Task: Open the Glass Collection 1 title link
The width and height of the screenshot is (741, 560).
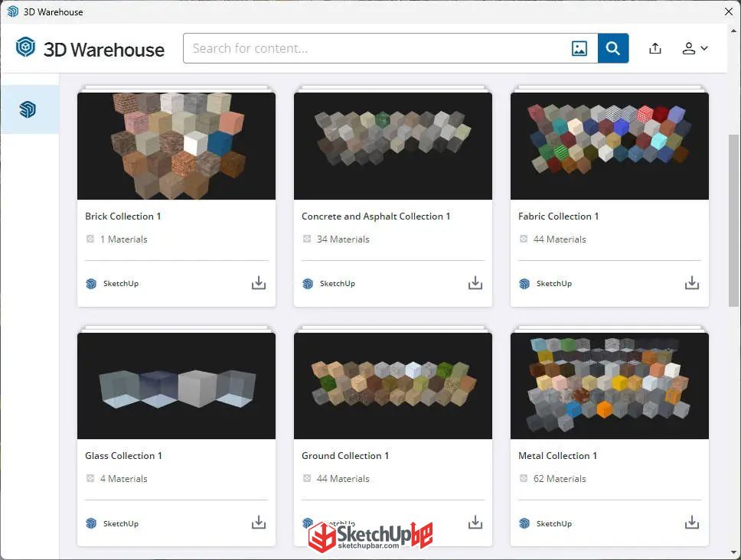Action: [x=123, y=456]
